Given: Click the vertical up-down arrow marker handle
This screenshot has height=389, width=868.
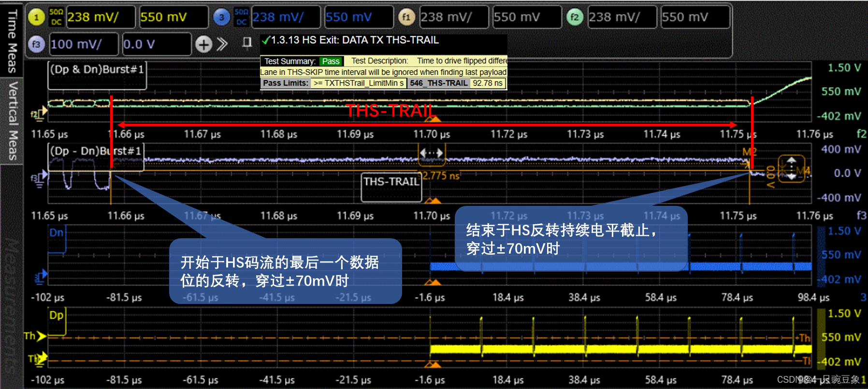Looking at the screenshot, I should pyautogui.click(x=791, y=169).
